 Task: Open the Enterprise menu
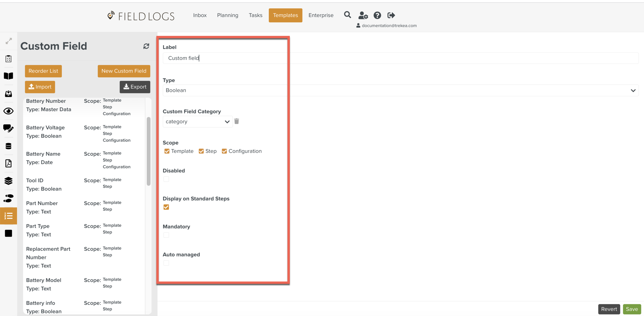click(x=321, y=15)
